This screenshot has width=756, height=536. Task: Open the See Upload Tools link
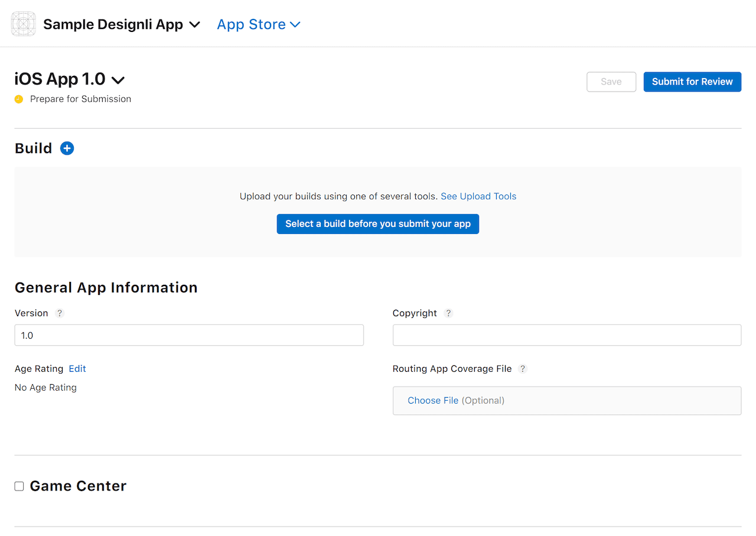[478, 196]
